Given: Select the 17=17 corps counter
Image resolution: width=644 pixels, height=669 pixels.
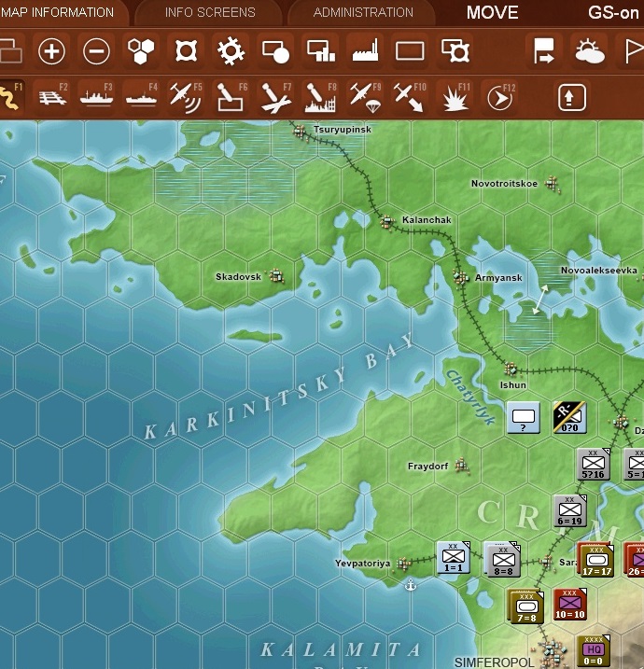Looking at the screenshot, I should tap(595, 559).
